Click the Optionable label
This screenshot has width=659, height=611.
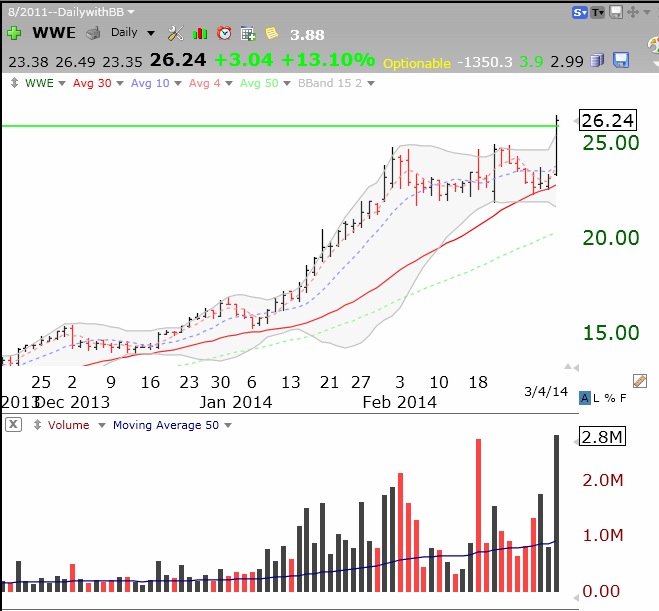point(416,63)
